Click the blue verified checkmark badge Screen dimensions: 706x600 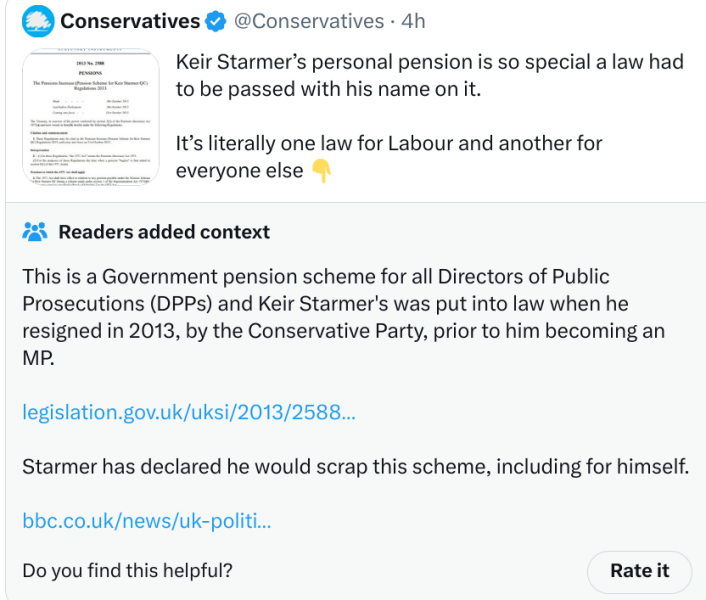(x=216, y=22)
